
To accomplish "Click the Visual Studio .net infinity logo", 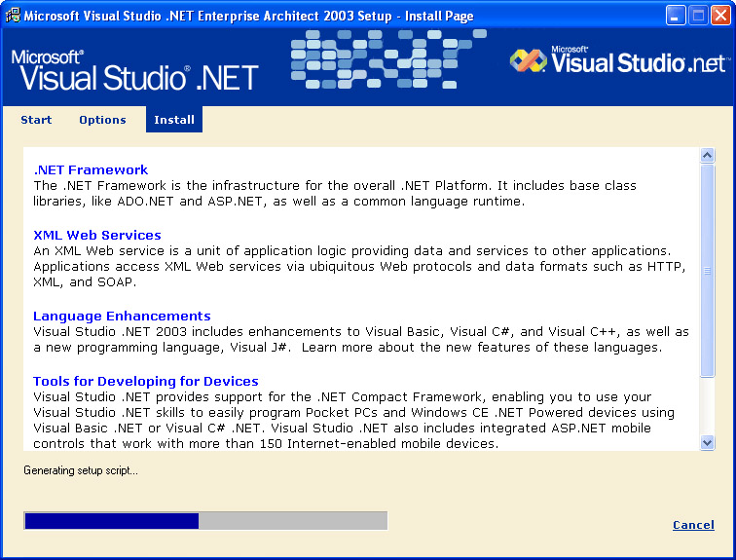I will (529, 60).
